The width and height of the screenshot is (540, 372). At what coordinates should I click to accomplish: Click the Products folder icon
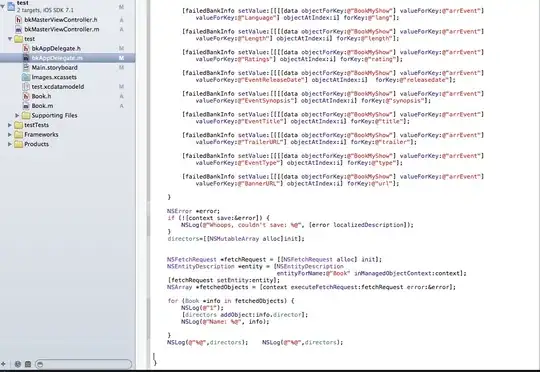tap(19, 144)
